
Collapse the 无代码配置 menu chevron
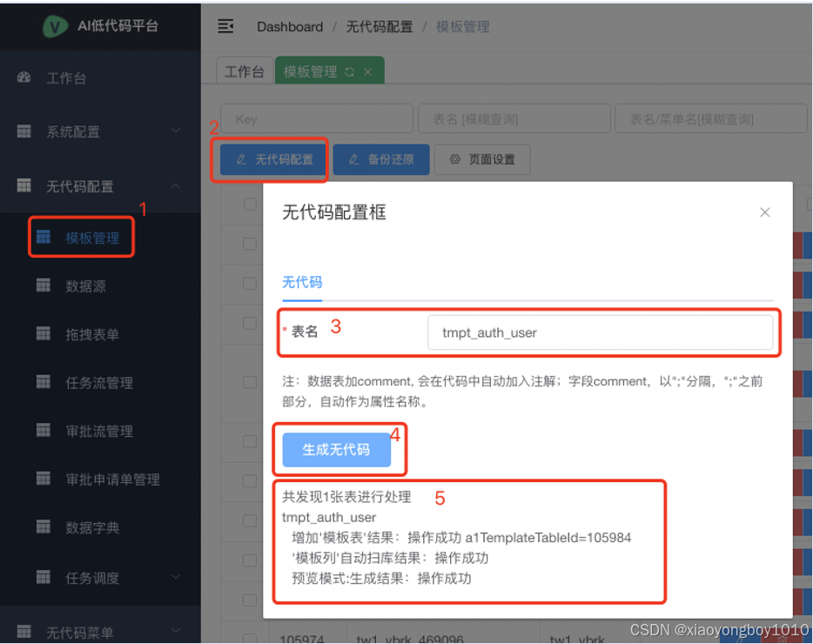point(176,185)
